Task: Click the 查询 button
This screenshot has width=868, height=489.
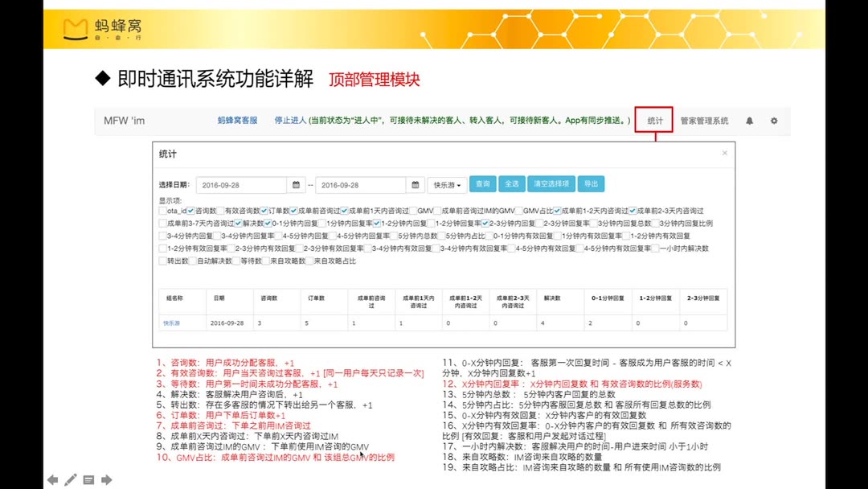Action: 482,183
